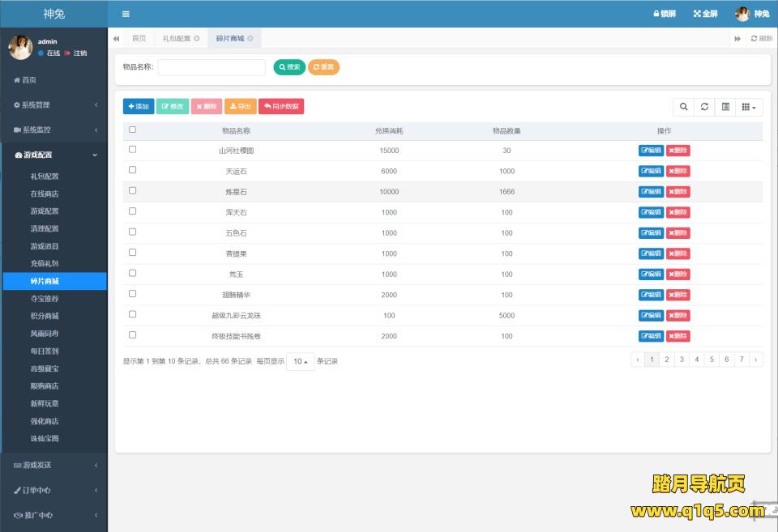Click the 刷新 refresh icon at tab bar
778x532 pixels.
coord(754,38)
